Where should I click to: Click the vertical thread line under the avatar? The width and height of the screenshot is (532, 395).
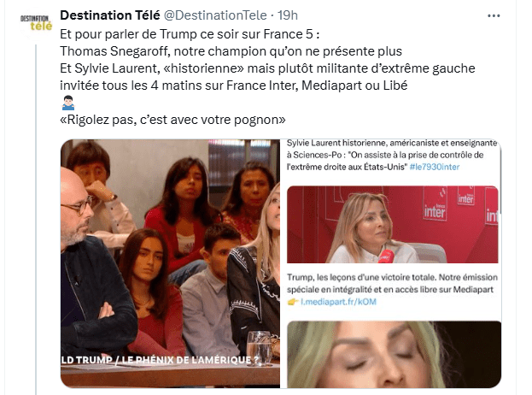(36, 219)
